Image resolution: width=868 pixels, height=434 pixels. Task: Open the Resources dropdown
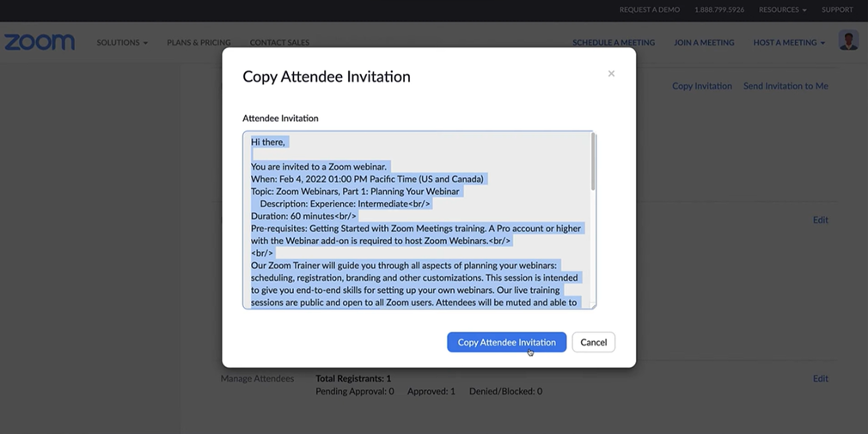[x=782, y=9]
